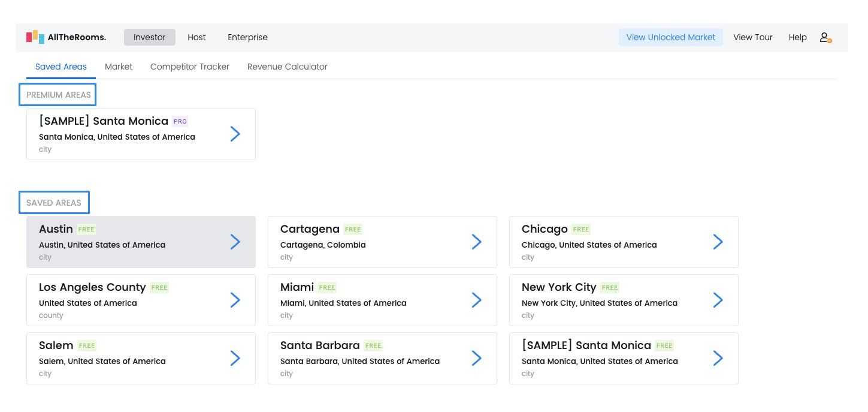Click the arrow on the Austin card
868x412 pixels.
pos(235,242)
